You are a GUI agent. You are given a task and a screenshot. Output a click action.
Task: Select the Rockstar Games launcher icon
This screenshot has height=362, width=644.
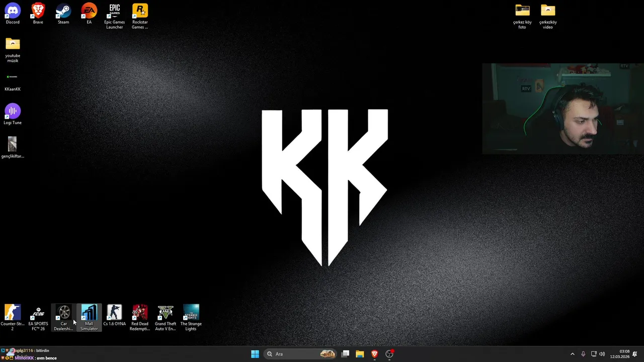tap(140, 16)
